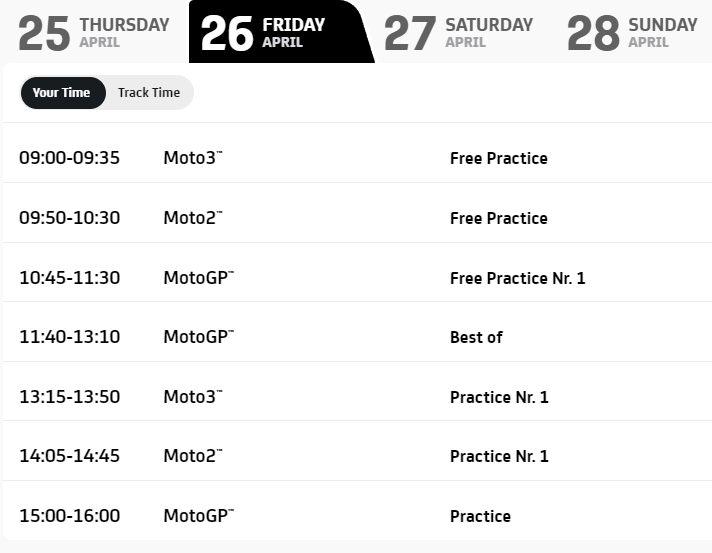The width and height of the screenshot is (712, 553).
Task: Open the MotoGP Best of entry
Action: click(x=357, y=332)
